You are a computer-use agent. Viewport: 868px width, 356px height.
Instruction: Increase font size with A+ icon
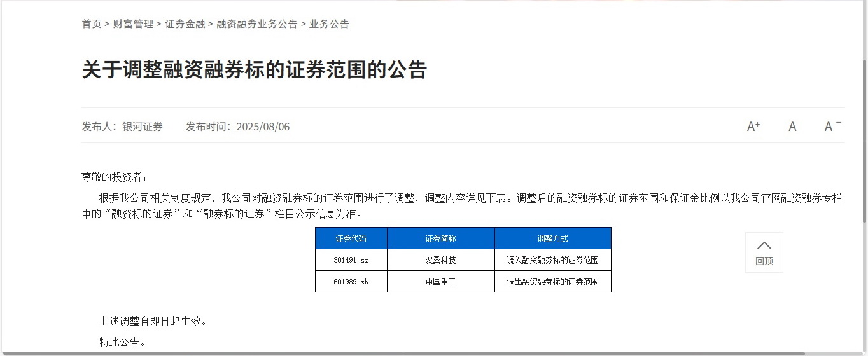[753, 127]
